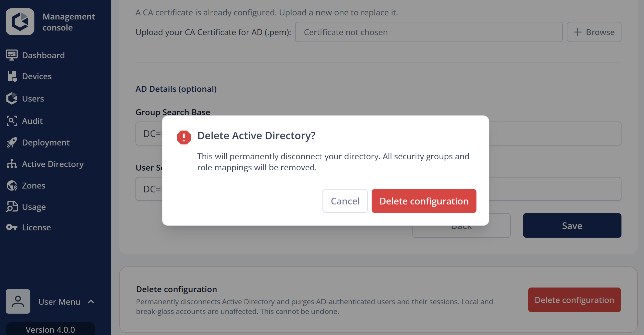This screenshot has height=335, width=644.
Task: Cancel the Delete Active Directory dialog
Action: click(345, 201)
